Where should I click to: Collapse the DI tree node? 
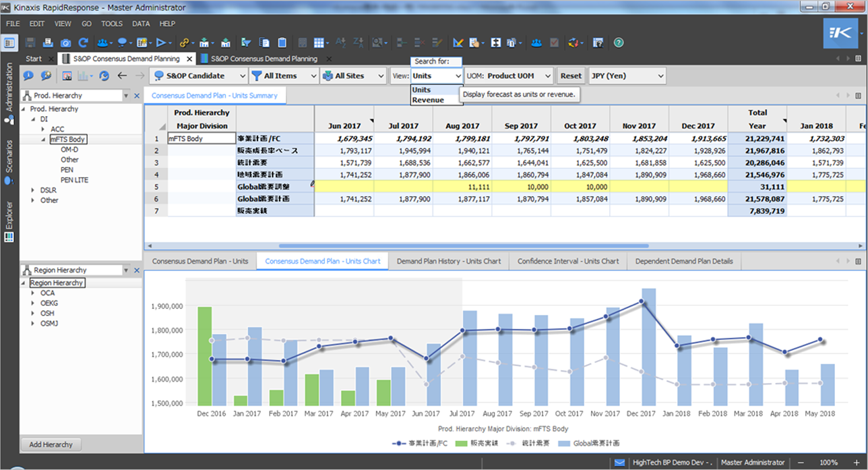(x=33, y=119)
